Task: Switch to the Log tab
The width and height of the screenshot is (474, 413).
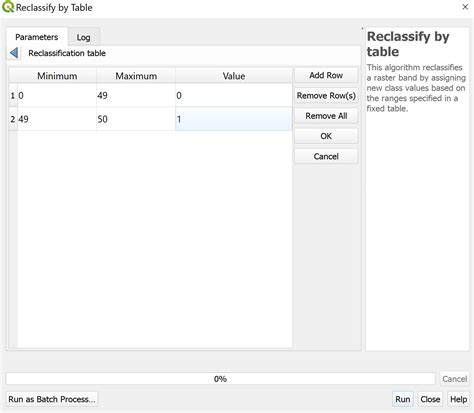Action: [x=83, y=37]
